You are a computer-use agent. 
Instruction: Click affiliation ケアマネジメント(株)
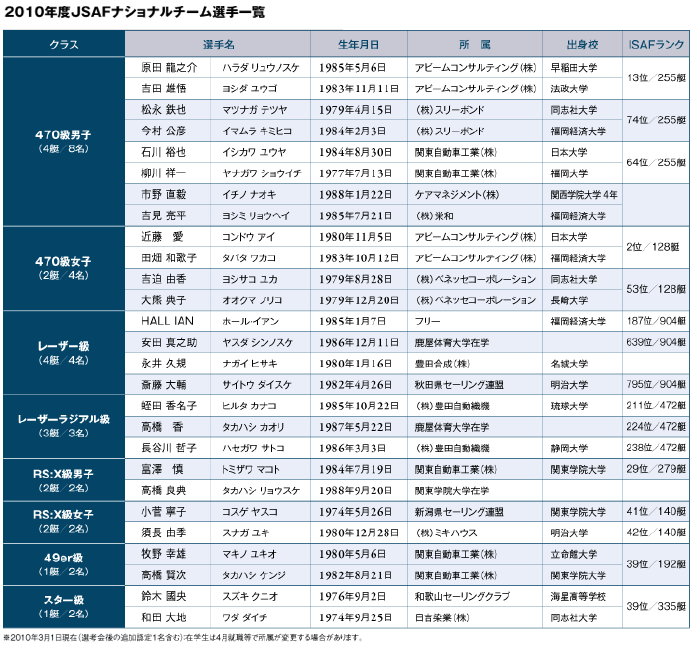[457, 195]
